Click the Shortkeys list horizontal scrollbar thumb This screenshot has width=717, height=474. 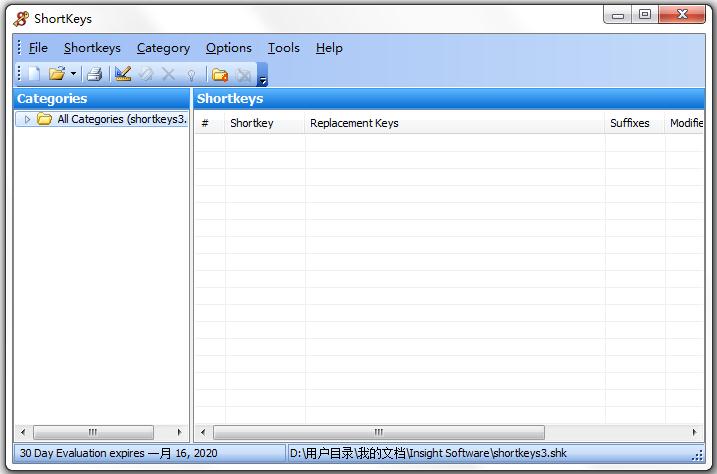(378, 433)
